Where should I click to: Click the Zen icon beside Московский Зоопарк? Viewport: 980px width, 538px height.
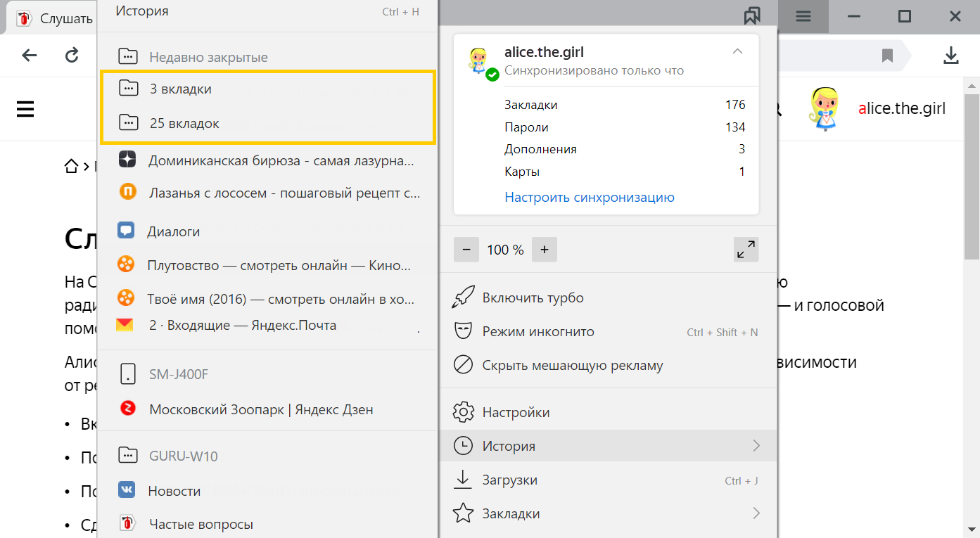pyautogui.click(x=128, y=409)
